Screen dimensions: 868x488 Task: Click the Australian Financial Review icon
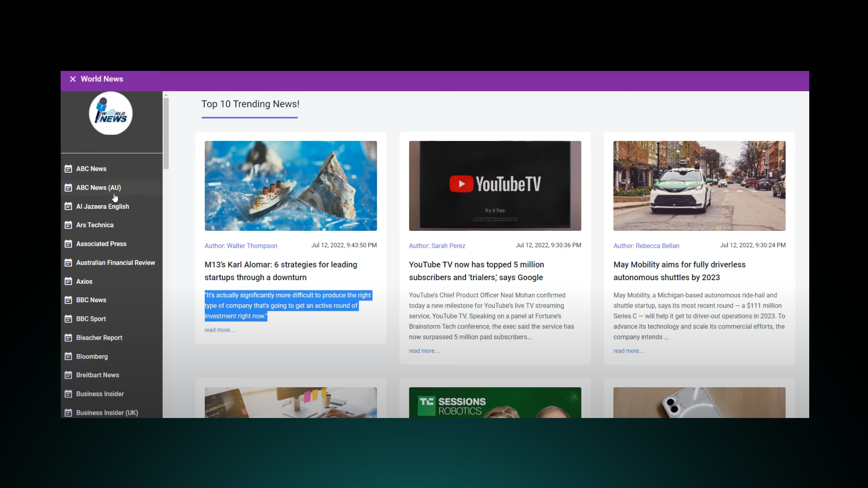(x=68, y=263)
